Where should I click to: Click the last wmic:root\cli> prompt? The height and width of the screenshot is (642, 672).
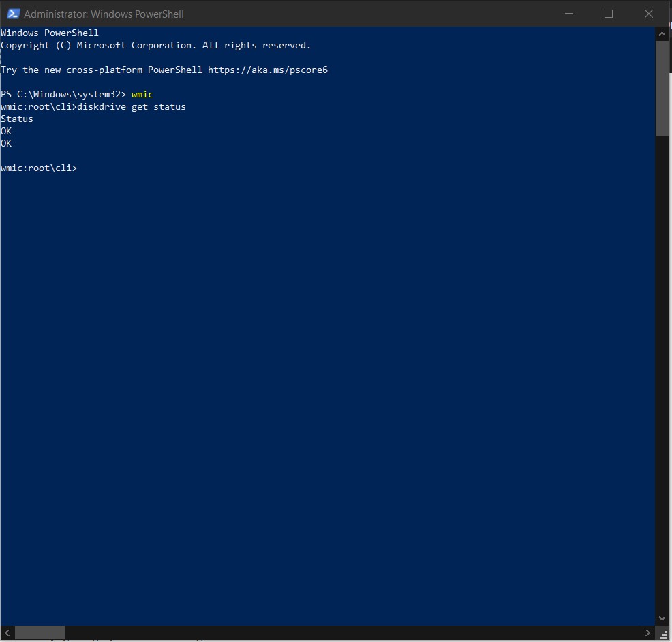click(39, 168)
